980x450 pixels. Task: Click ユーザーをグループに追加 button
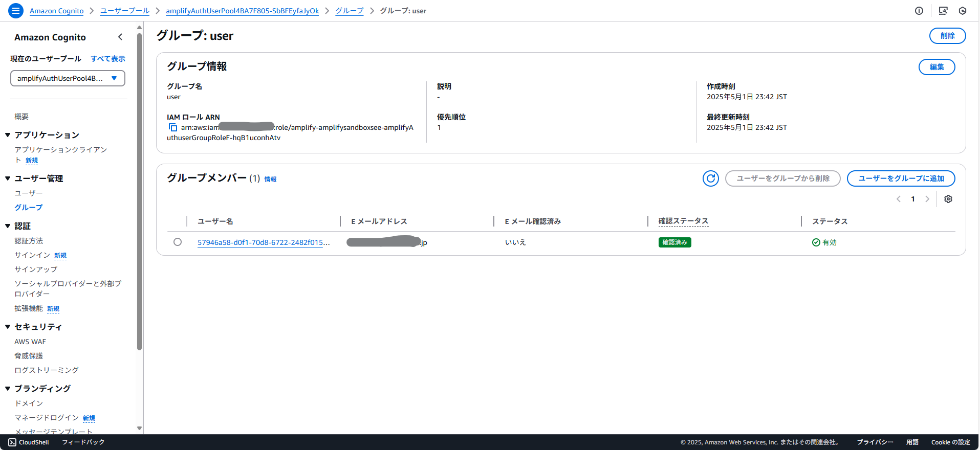(901, 178)
